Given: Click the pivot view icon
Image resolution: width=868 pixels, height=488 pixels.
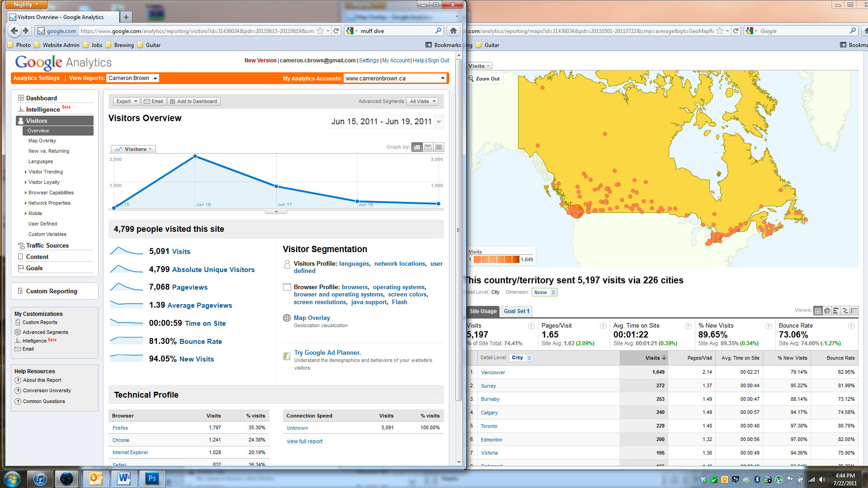Looking at the screenshot, I should pos(854,311).
